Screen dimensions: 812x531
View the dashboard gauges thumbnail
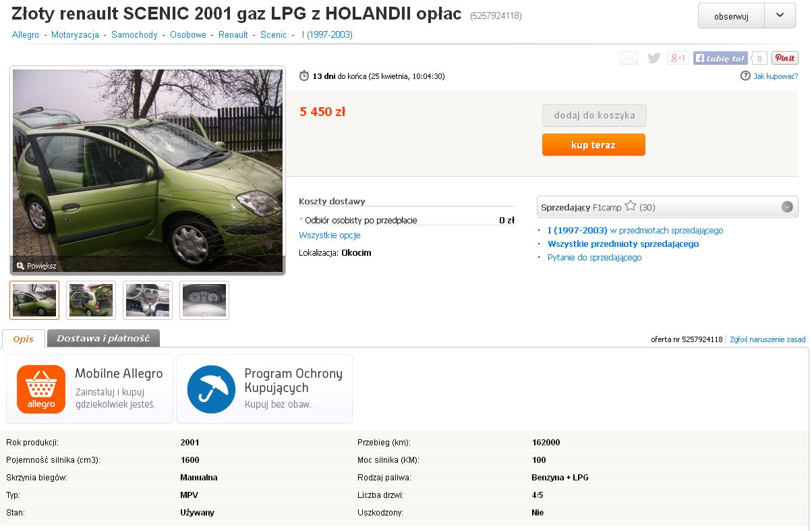point(204,300)
